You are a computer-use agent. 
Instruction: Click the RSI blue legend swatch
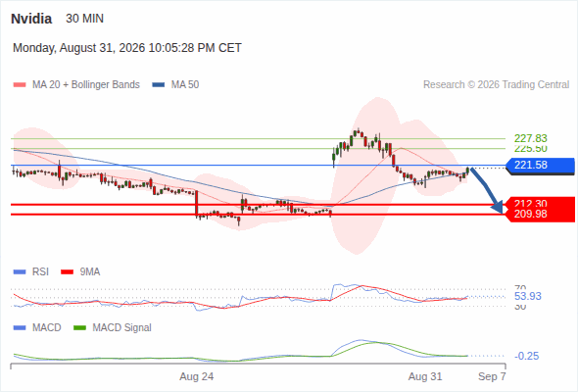pyautogui.click(x=20, y=272)
